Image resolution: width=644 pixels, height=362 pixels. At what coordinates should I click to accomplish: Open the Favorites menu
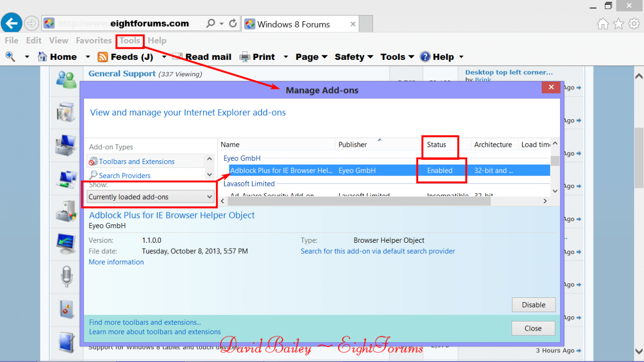94,41
